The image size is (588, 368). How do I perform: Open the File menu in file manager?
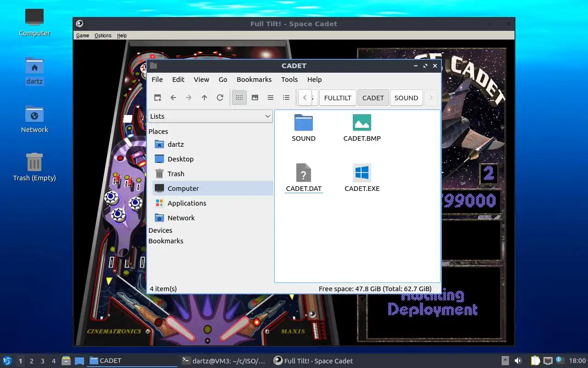tap(157, 80)
